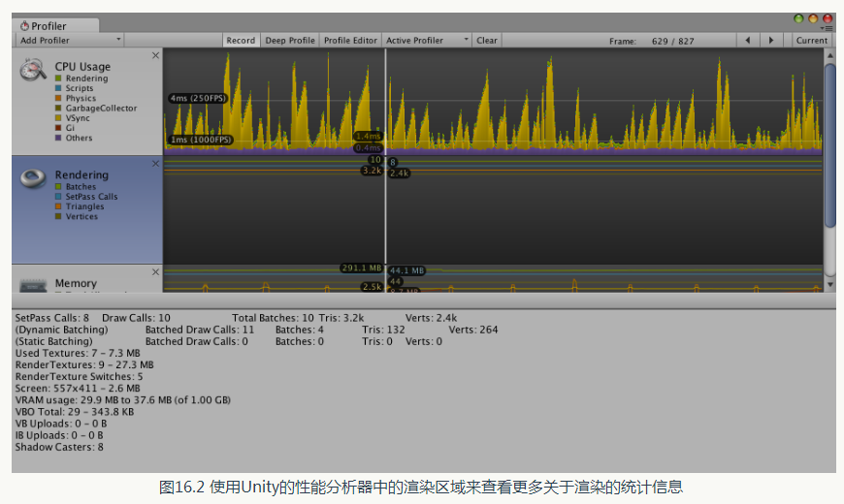Toggle the VSync color legend
Image resolution: width=844 pixels, height=504 pixels.
tap(58, 118)
